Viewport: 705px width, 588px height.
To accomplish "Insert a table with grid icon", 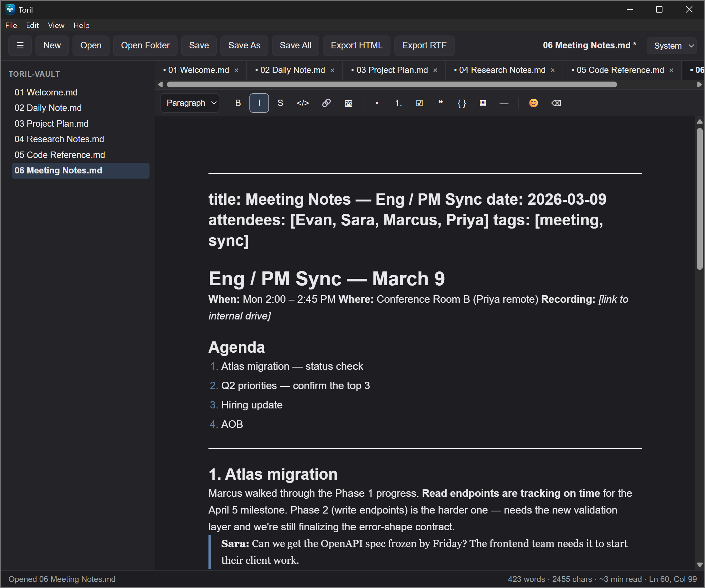I will click(x=483, y=103).
